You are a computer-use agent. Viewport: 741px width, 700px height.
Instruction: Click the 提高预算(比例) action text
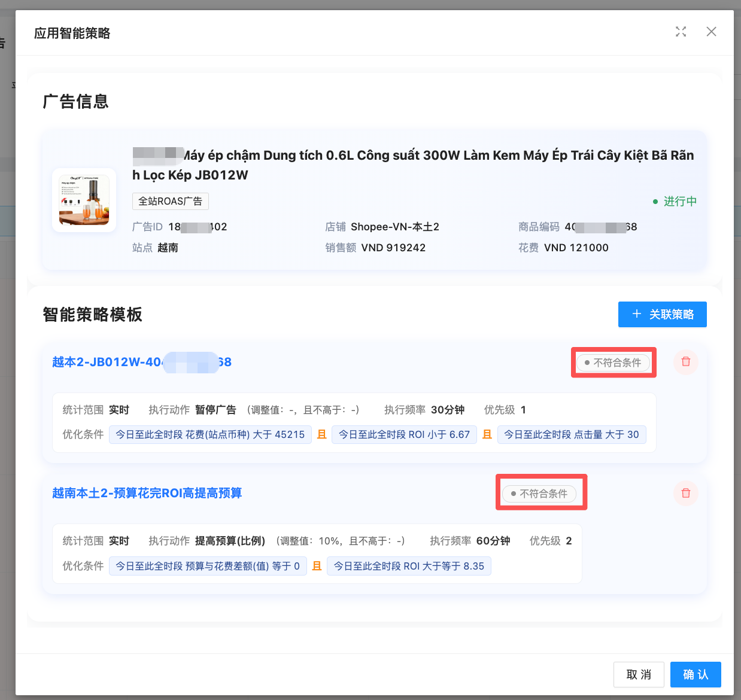230,541
